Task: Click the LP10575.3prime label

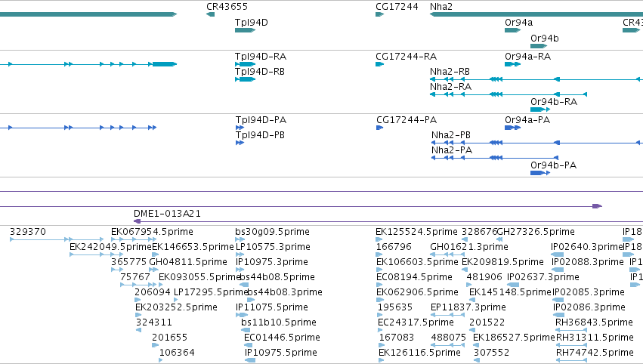Action: (x=273, y=247)
